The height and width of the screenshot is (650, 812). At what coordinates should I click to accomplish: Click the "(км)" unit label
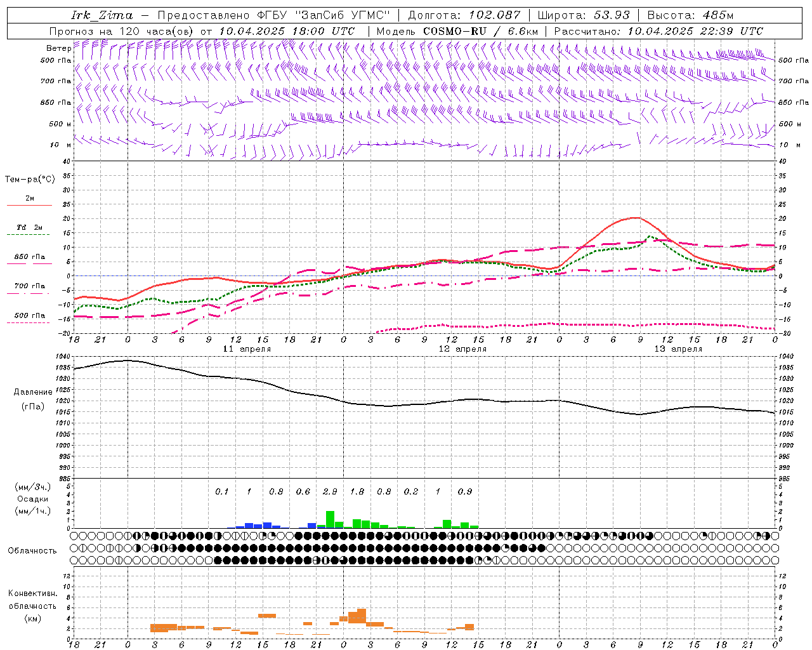pyautogui.click(x=32, y=618)
